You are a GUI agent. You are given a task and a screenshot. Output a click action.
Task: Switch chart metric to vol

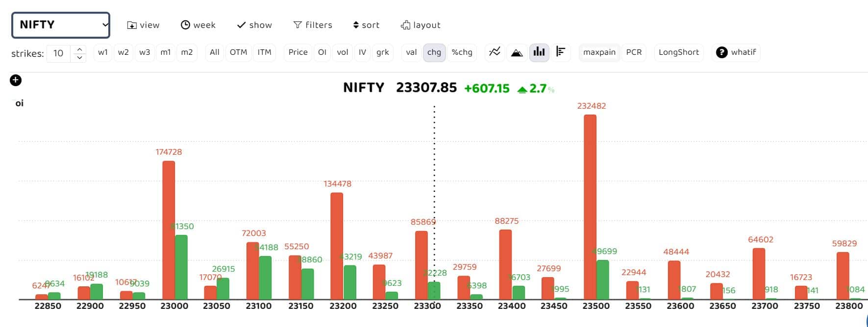click(x=343, y=52)
